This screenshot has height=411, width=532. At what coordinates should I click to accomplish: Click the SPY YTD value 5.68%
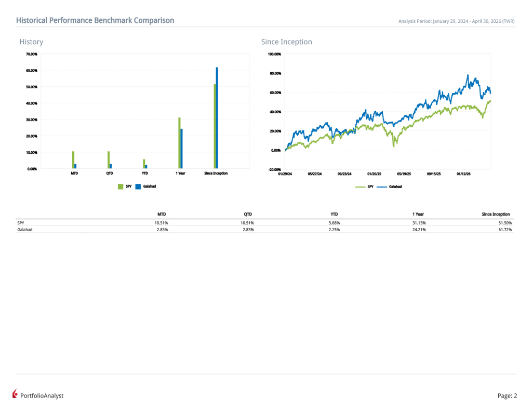coord(334,223)
